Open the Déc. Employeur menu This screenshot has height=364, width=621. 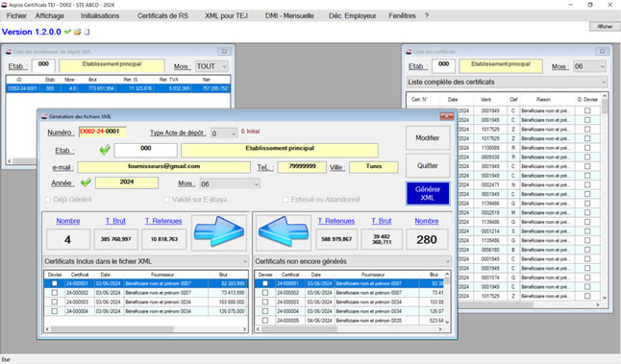click(353, 15)
